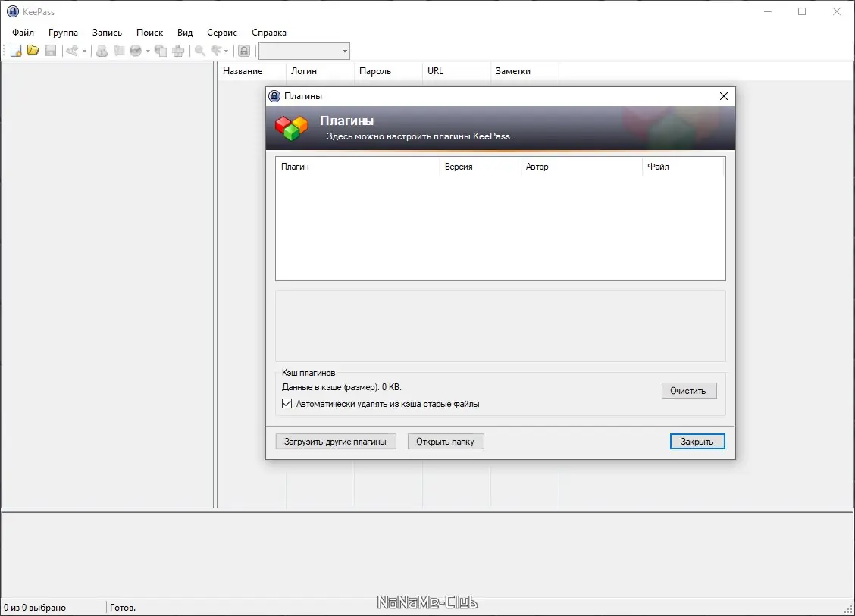Click the Copy user name icon
Screen dimensions: 855x616
click(x=102, y=51)
